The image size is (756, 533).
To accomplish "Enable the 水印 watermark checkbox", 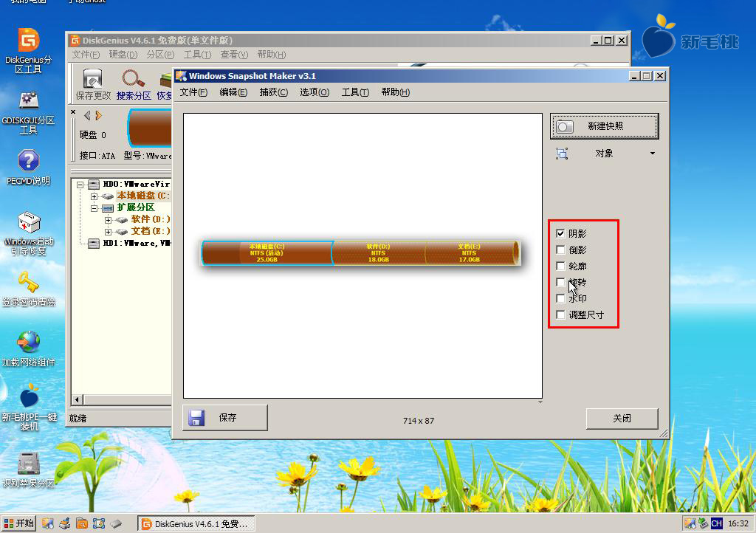I will tap(560, 298).
